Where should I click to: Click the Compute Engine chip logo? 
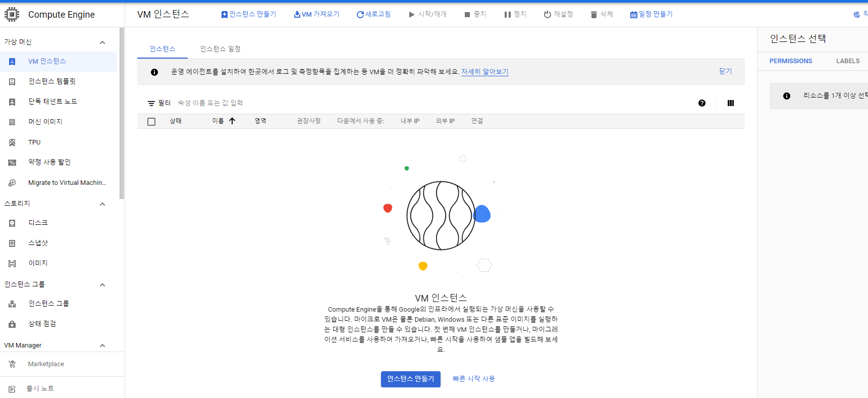tap(12, 15)
